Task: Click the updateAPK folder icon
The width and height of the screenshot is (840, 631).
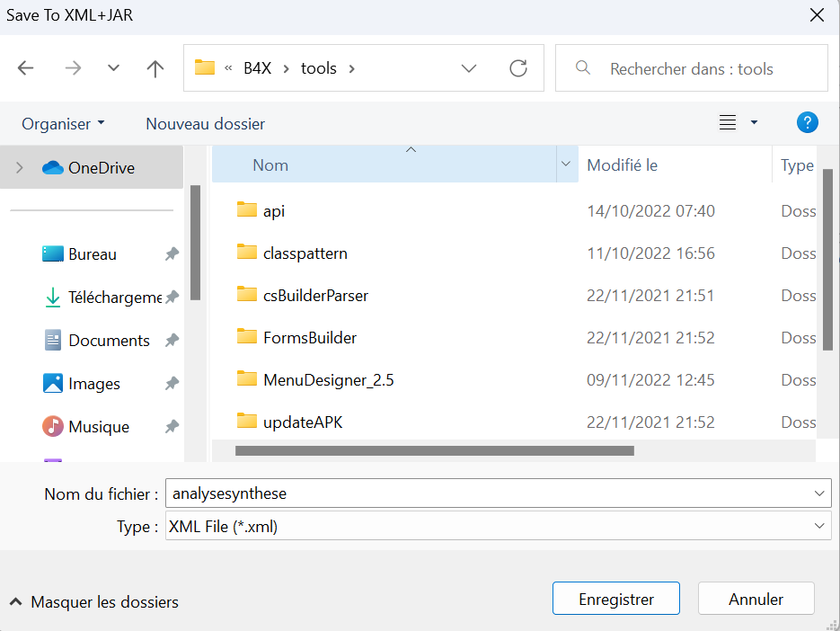Action: [247, 421]
